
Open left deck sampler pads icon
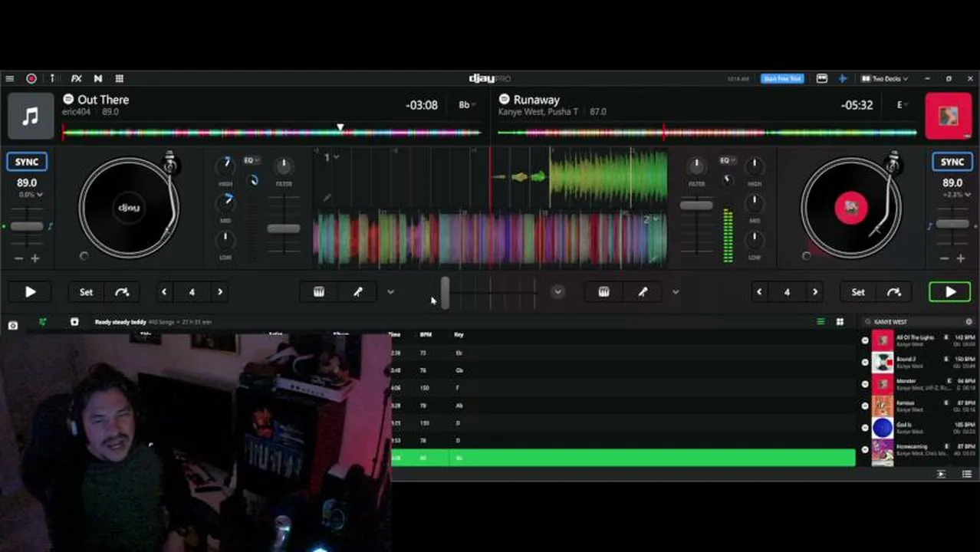point(319,292)
